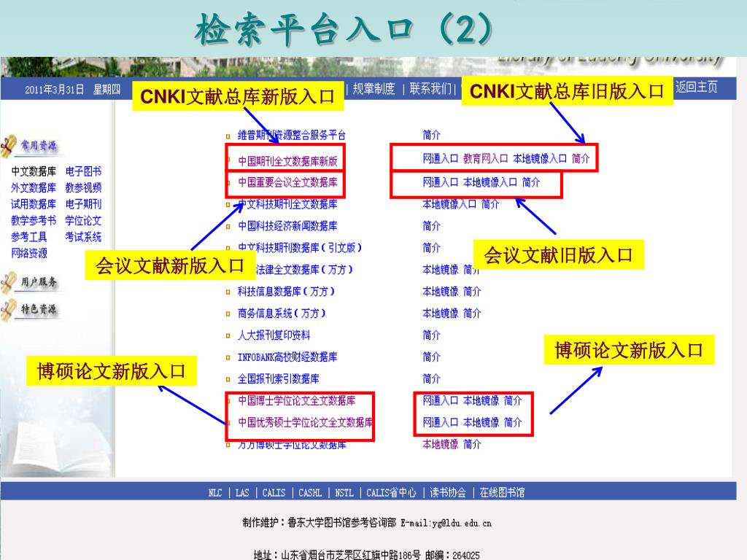Click 本地镜像入口 for 中文科技期刊全文数据库

point(449,204)
